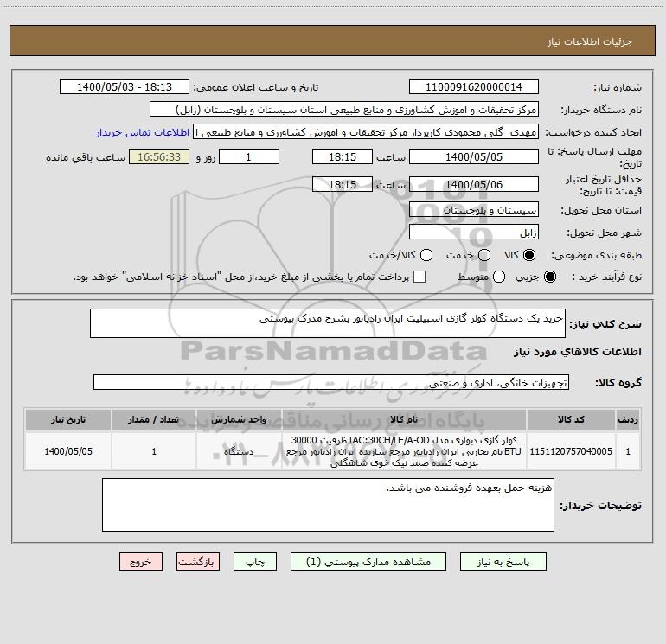
Task: Click the announcement date field 1400/05/03 - 18:13
Action: (125, 87)
